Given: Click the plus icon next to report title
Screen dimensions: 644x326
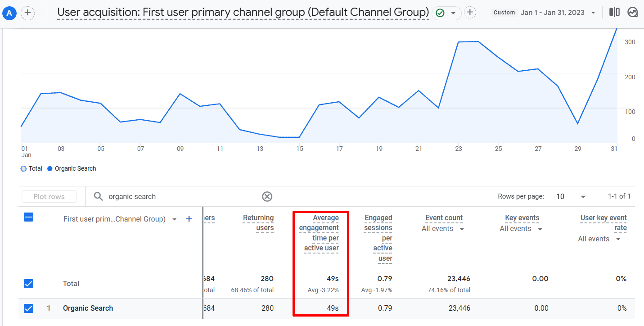Looking at the screenshot, I should 470,13.
